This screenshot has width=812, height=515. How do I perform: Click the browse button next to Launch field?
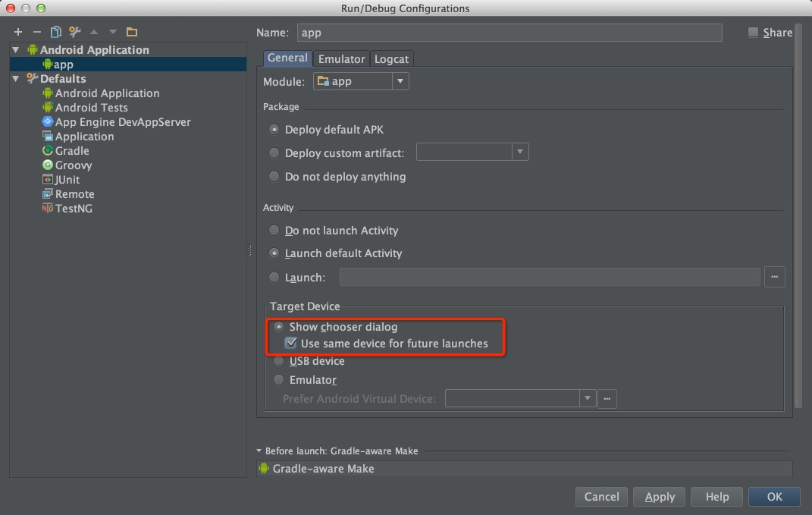[x=774, y=278]
